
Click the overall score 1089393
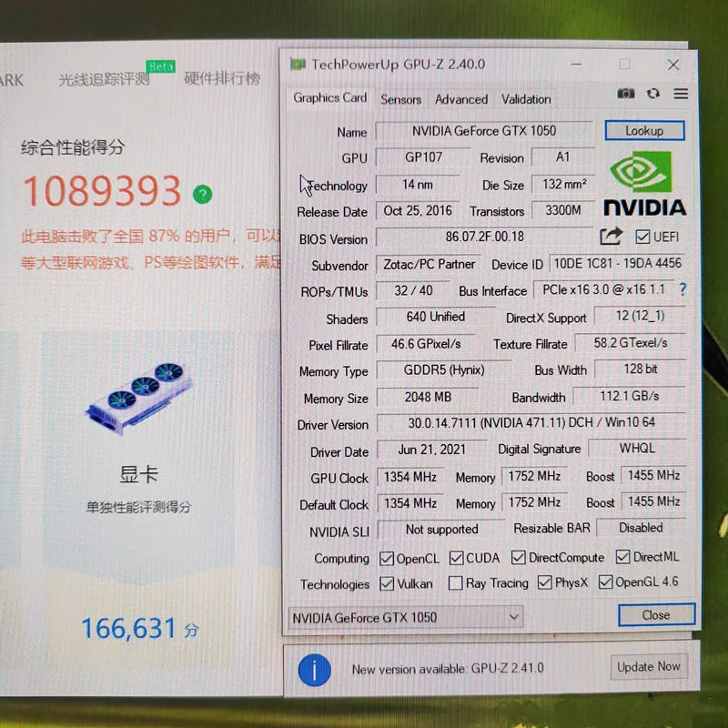click(102, 191)
